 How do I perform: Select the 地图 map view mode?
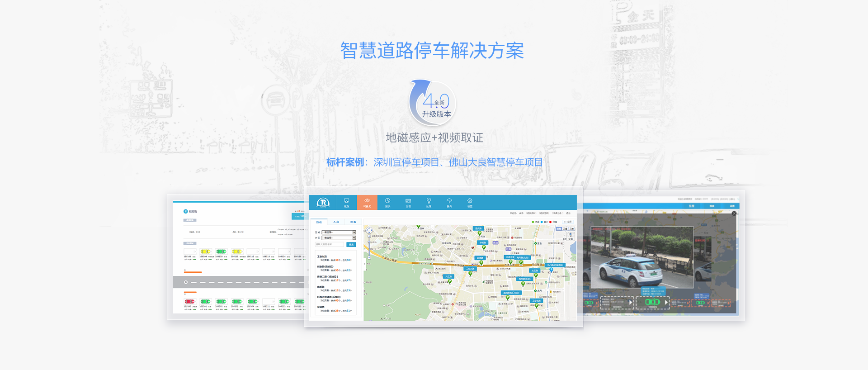coord(559,229)
